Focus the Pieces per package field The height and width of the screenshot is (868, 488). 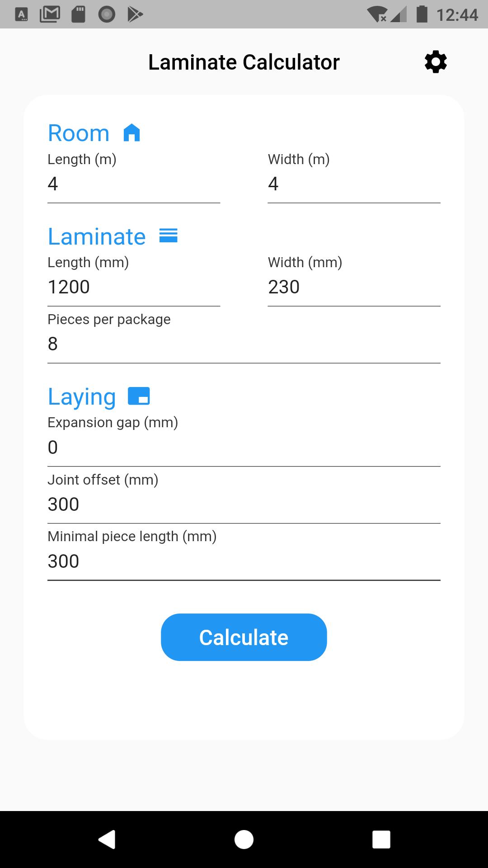point(244,337)
